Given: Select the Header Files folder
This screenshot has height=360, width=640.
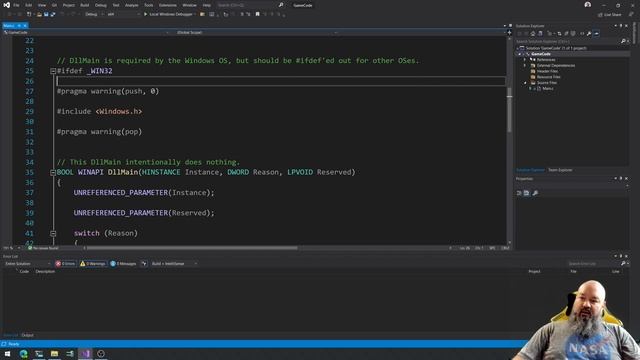Looking at the screenshot, I should pos(547,71).
